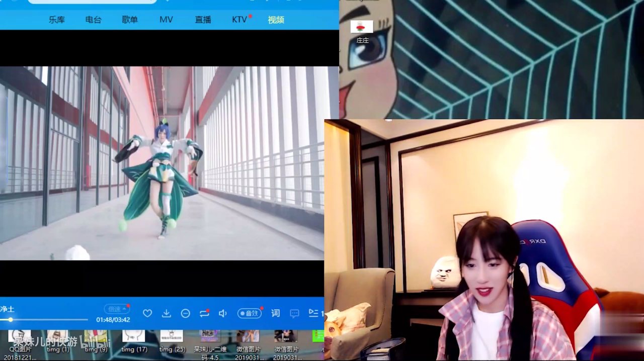Show lyrics with the 词 icon
644x361 pixels.
275,313
